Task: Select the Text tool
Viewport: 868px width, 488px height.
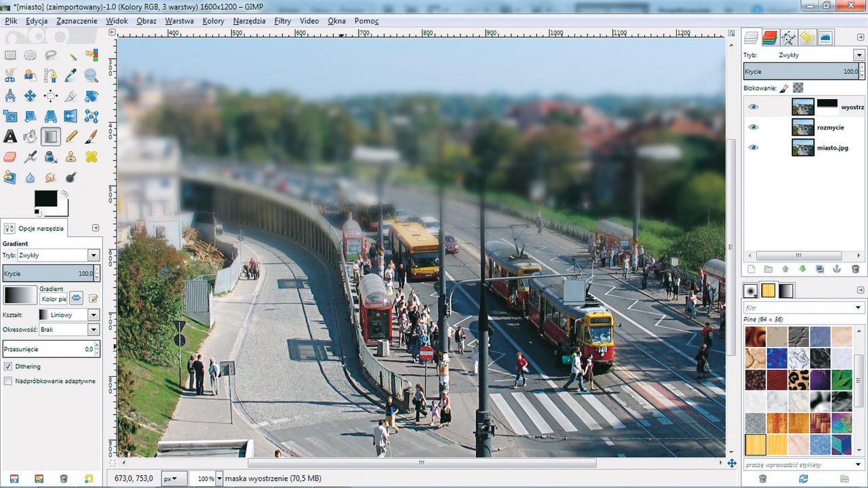Action: point(10,137)
